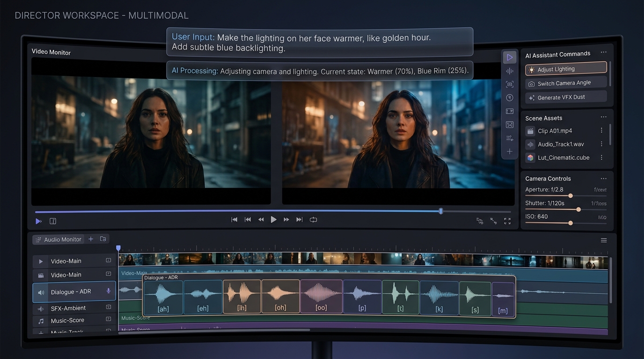Select the [oh] phoneme clip
This screenshot has height=359, width=644.
[x=280, y=296]
